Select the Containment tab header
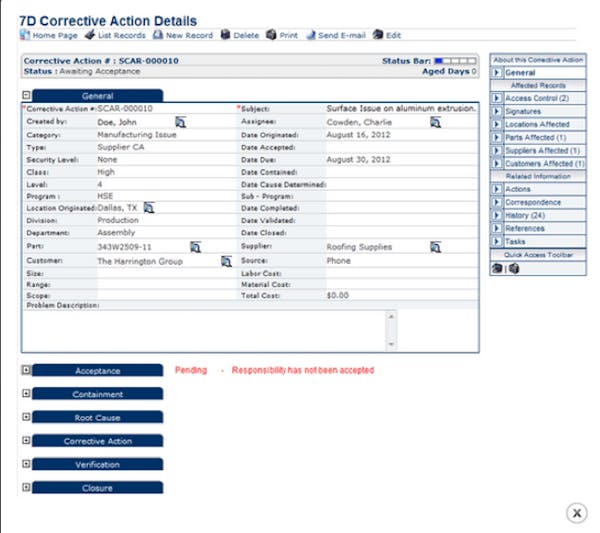Screen dimensions: 600x533 (98, 394)
